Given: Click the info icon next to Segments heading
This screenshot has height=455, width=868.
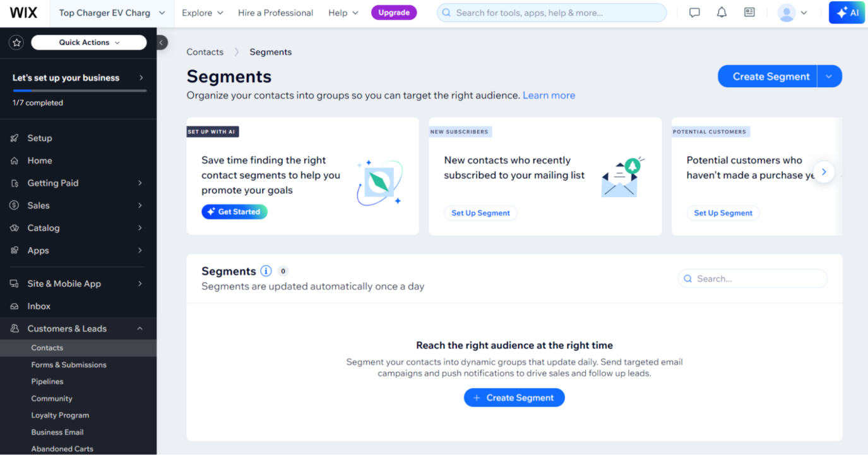Looking at the screenshot, I should (266, 271).
